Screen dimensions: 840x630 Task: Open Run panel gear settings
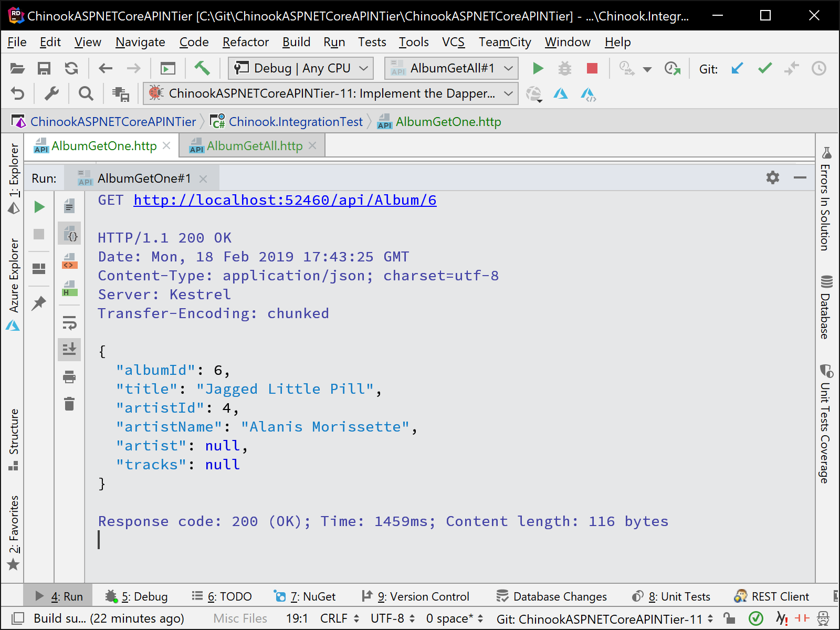click(773, 177)
